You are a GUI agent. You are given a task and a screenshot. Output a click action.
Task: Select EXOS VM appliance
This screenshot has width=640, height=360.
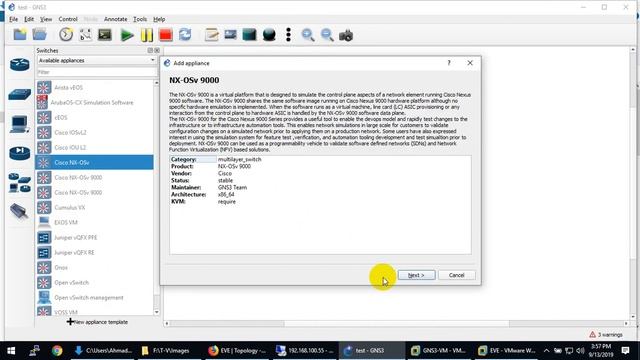click(x=94, y=222)
